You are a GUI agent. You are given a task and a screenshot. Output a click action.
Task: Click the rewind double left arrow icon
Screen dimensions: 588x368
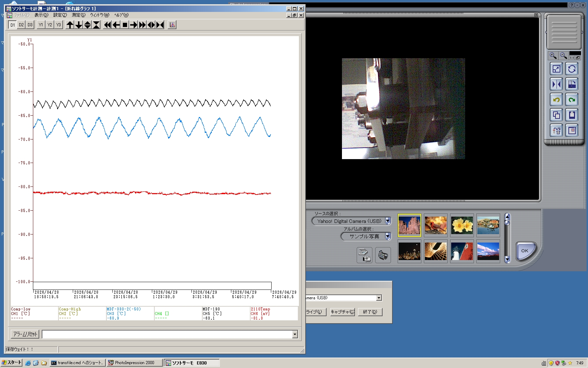point(107,25)
